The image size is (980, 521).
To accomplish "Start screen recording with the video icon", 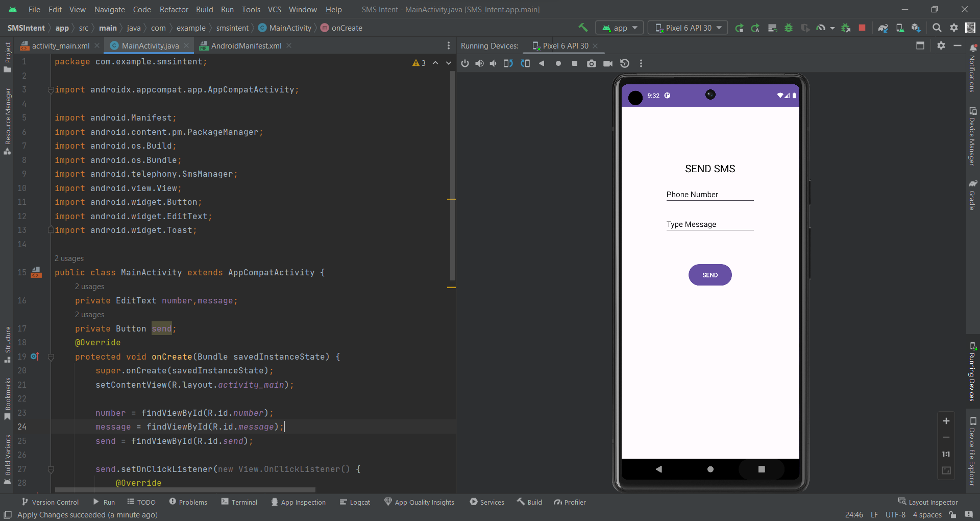I will (608, 63).
